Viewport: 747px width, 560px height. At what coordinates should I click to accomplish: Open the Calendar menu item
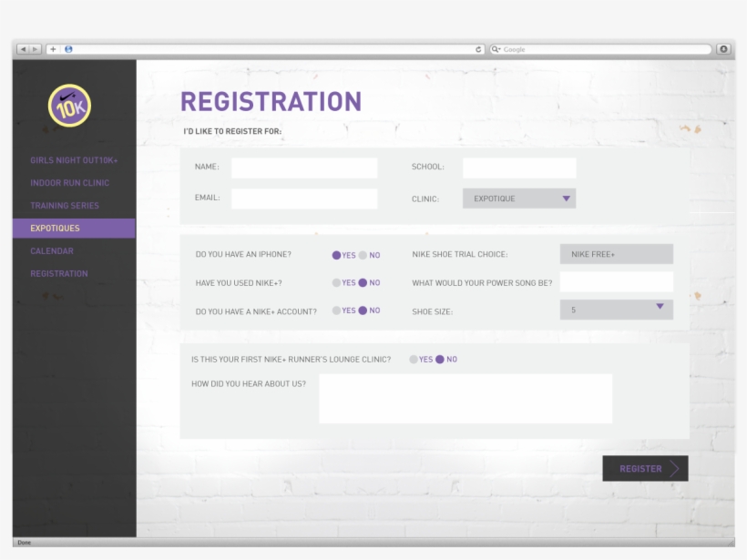51,251
